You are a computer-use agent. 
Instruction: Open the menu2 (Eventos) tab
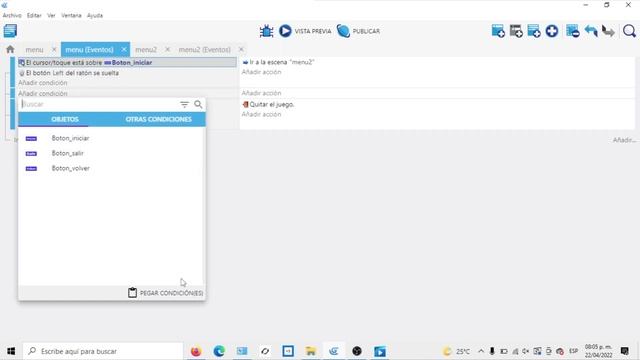click(x=204, y=49)
